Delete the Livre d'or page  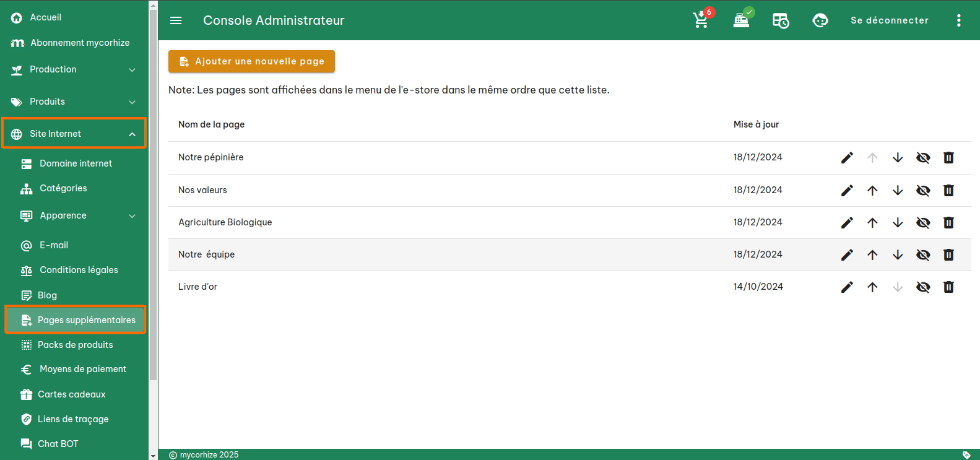(948, 287)
